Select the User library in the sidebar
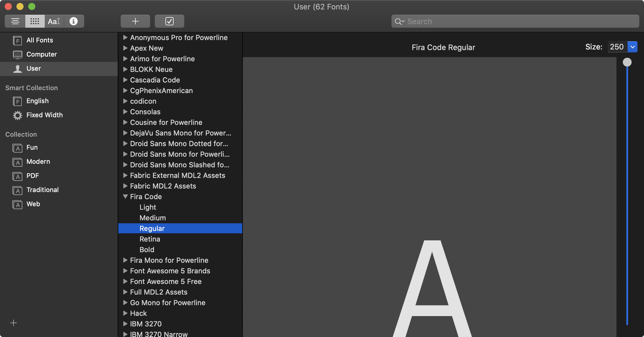Screen dimensions: 644x337 click(x=34, y=68)
